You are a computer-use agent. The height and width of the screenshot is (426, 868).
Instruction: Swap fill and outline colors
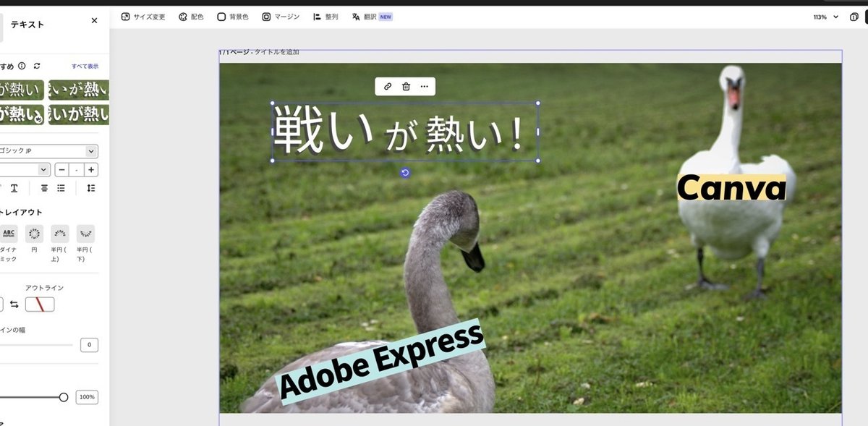click(x=14, y=304)
